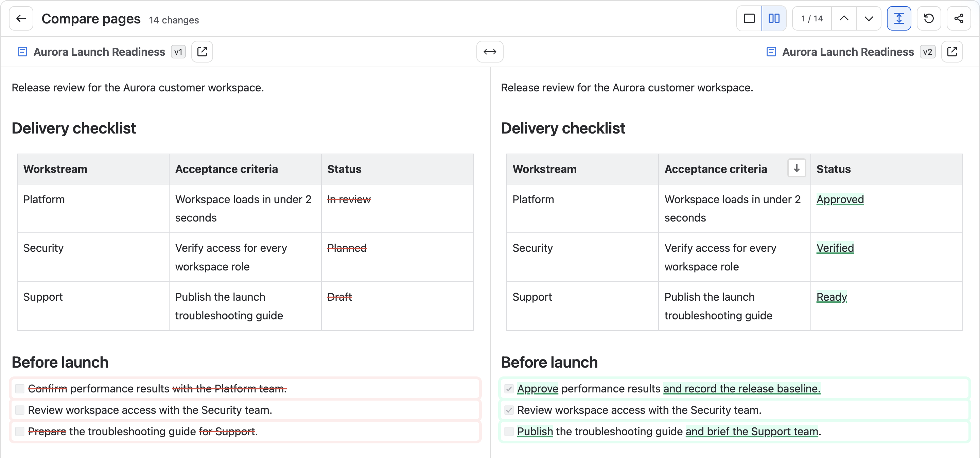Viewport: 980px width, 458px height.
Task: Jump to next change with down chevron
Action: pos(869,18)
